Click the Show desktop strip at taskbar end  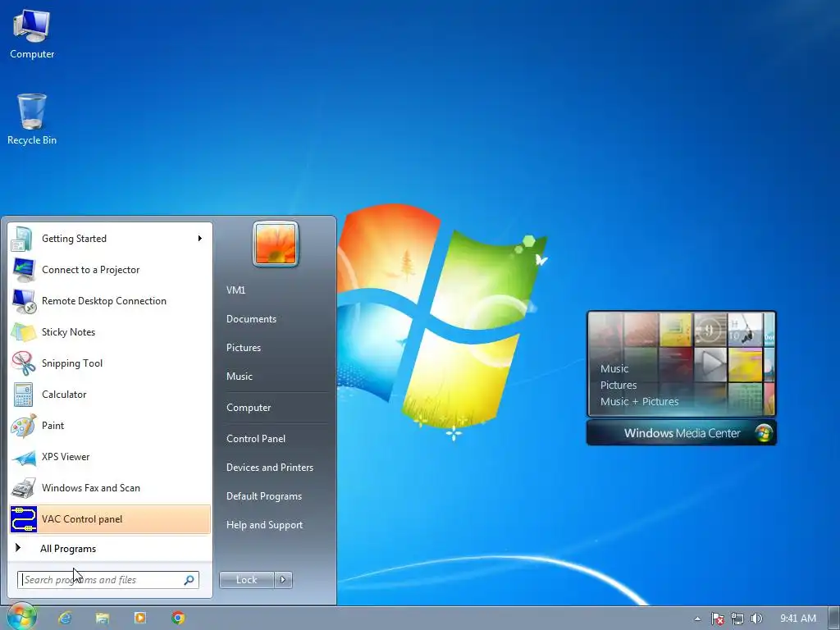(834, 619)
